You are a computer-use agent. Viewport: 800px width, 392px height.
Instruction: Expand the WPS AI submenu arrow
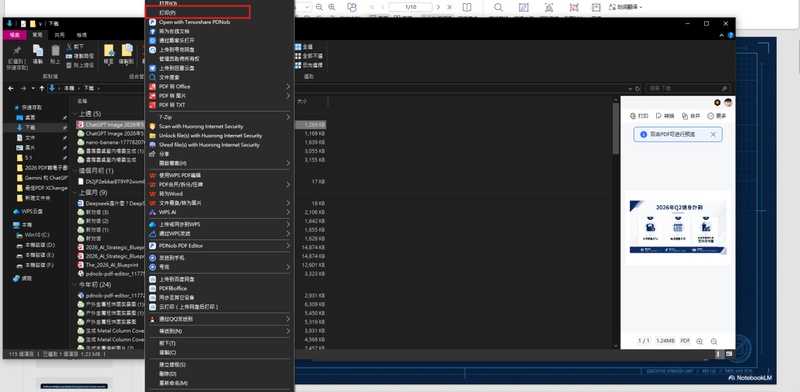click(288, 212)
